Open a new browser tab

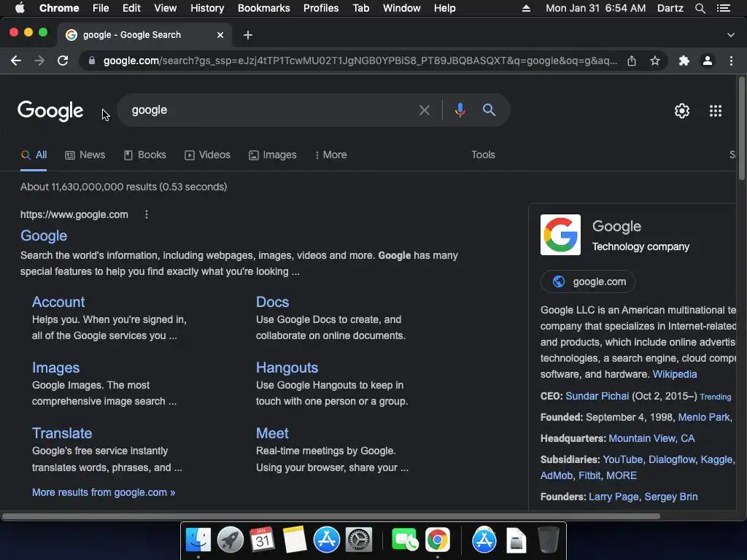pos(248,35)
